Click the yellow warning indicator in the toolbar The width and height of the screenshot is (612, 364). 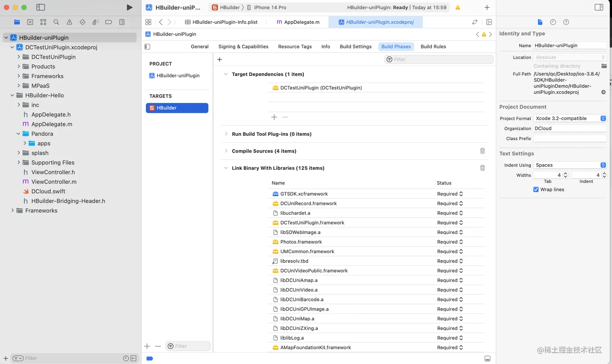click(x=458, y=8)
